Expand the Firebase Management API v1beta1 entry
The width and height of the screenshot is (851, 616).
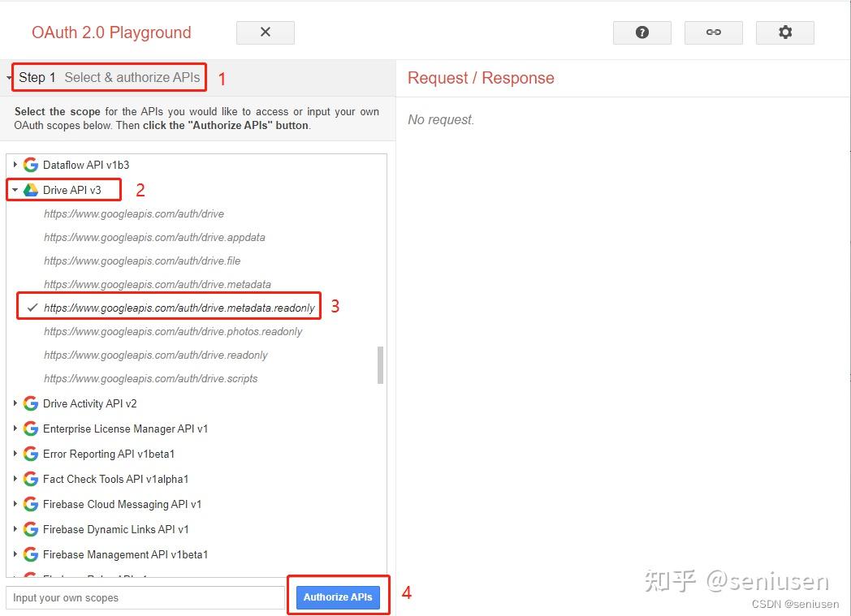click(16, 554)
